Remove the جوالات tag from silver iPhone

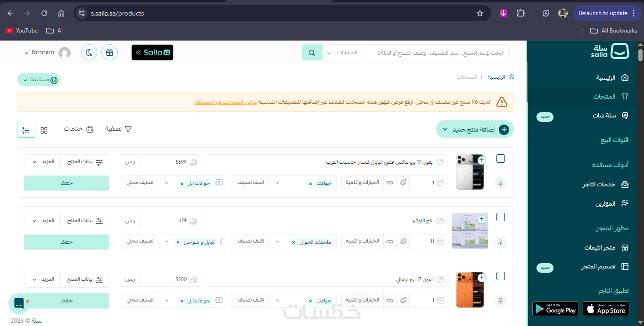pyautogui.click(x=310, y=184)
